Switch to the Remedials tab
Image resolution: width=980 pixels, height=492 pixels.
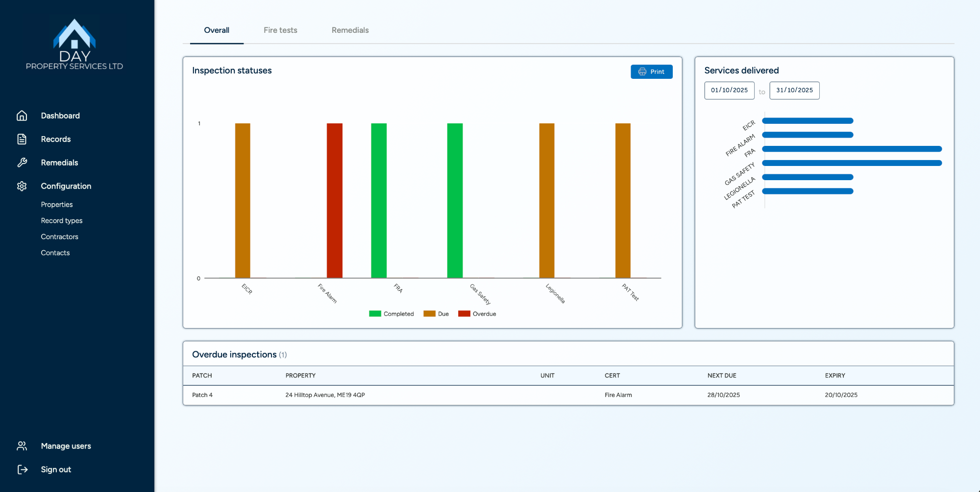point(350,30)
